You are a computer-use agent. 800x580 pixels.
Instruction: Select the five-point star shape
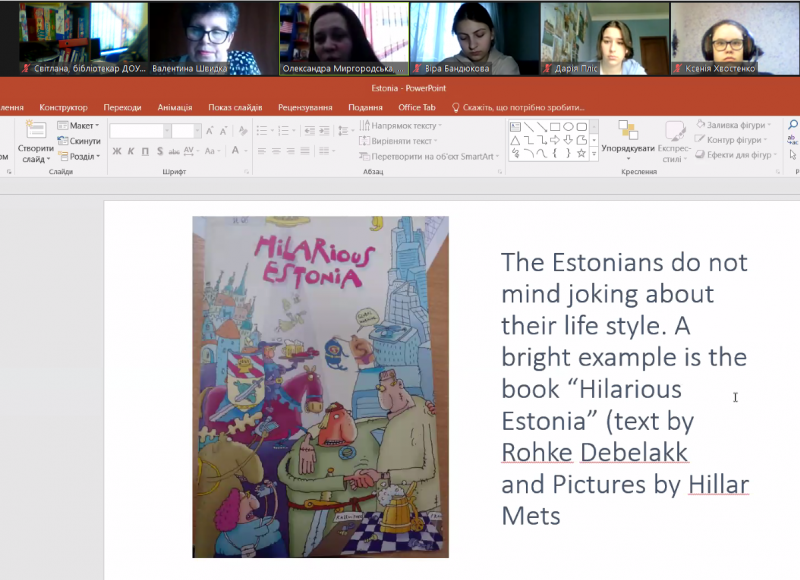point(582,154)
